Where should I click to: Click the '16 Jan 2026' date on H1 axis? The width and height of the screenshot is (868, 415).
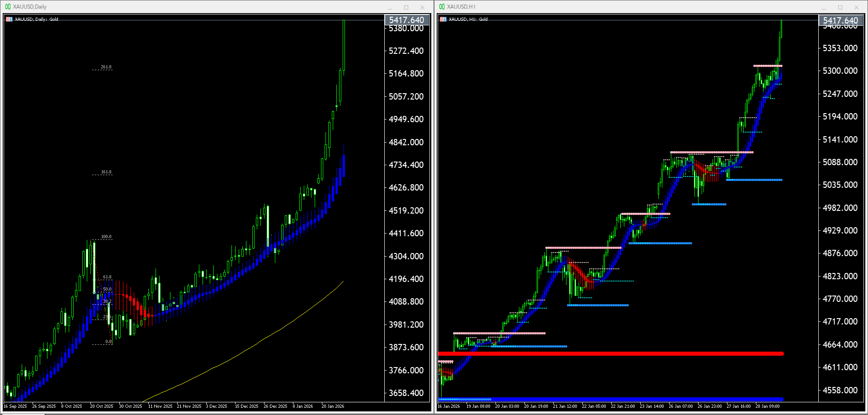(449, 406)
